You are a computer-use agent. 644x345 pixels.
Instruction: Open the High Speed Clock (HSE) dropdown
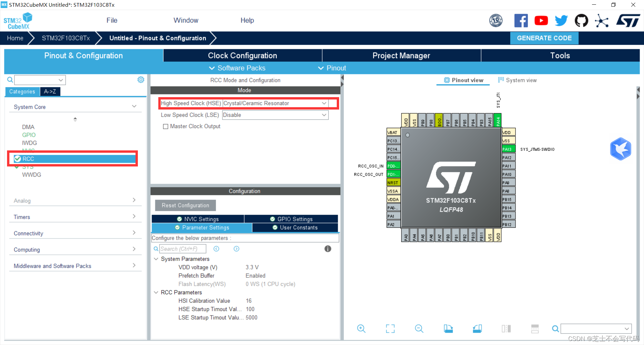(x=275, y=103)
